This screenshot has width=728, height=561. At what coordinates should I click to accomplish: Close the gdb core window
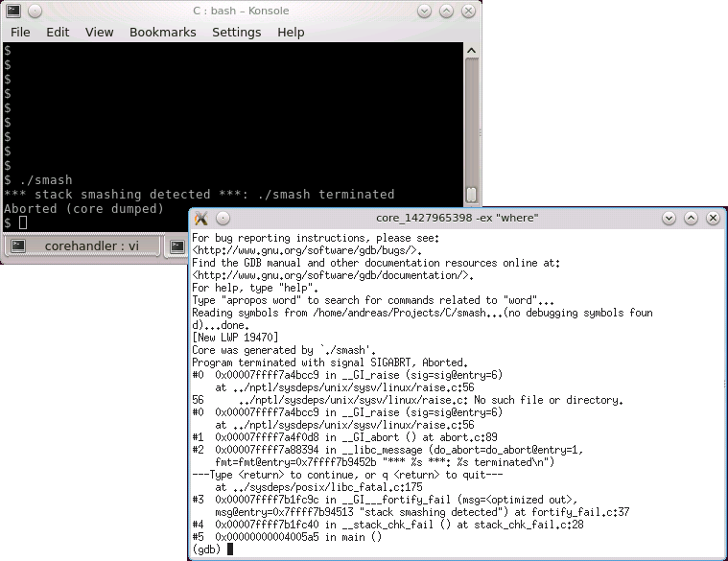pyautogui.click(x=714, y=218)
